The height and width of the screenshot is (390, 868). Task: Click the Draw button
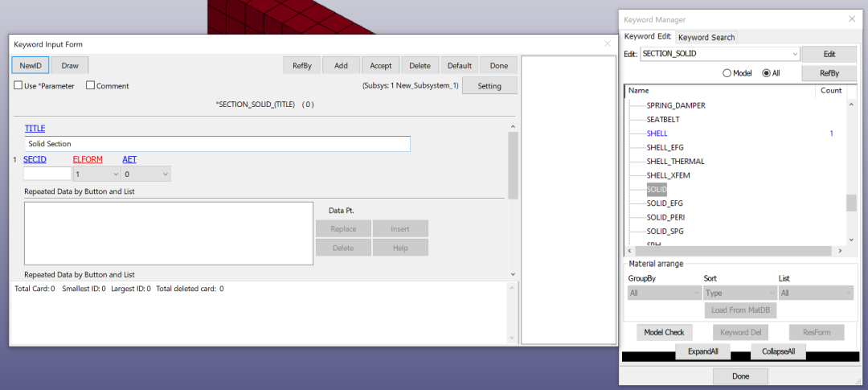(x=70, y=65)
